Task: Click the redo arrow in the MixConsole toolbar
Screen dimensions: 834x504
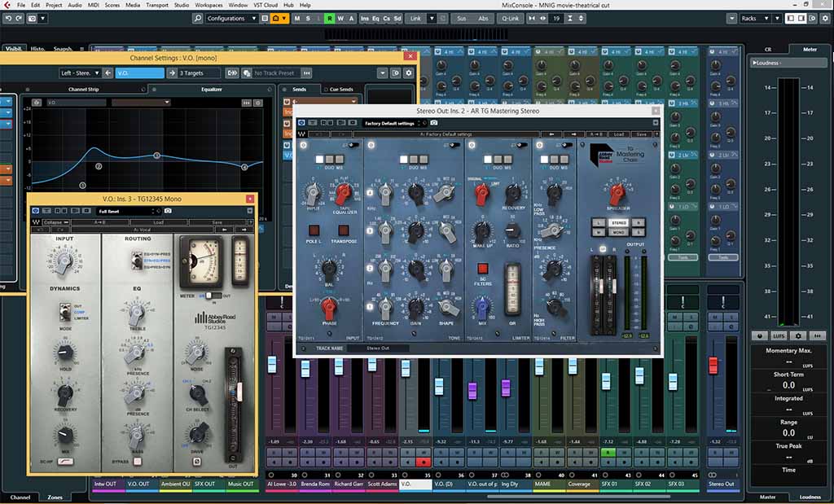Action: click(19, 18)
